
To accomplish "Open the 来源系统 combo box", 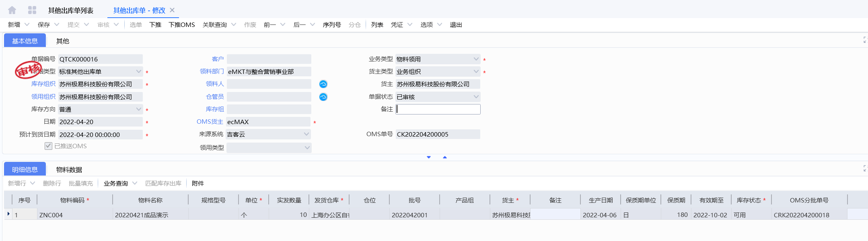I will [269, 134].
